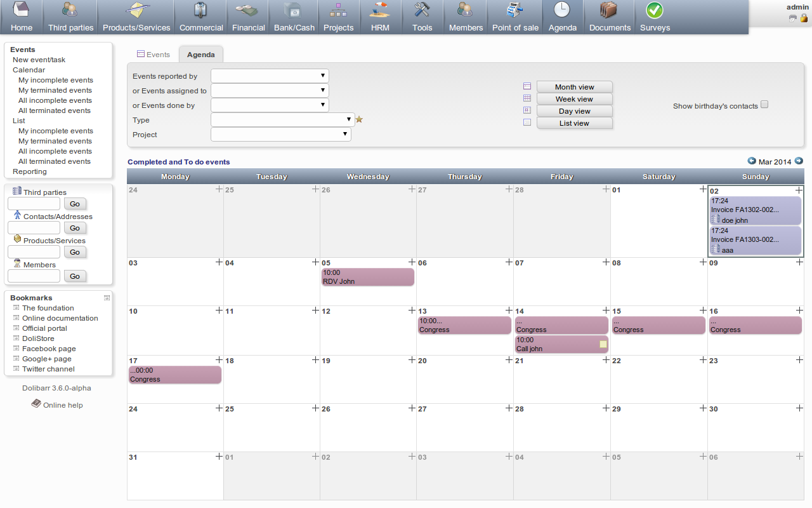Open Events done by dropdown
The width and height of the screenshot is (812, 508).
click(270, 105)
